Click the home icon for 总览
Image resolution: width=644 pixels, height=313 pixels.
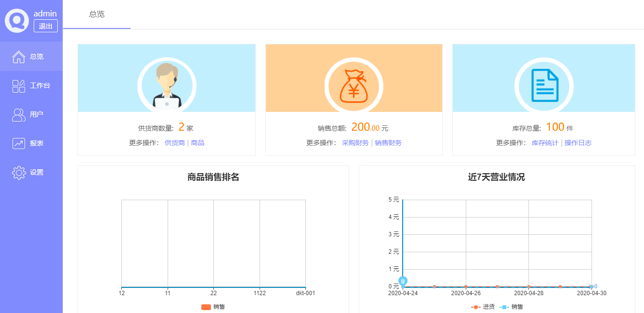click(x=19, y=56)
